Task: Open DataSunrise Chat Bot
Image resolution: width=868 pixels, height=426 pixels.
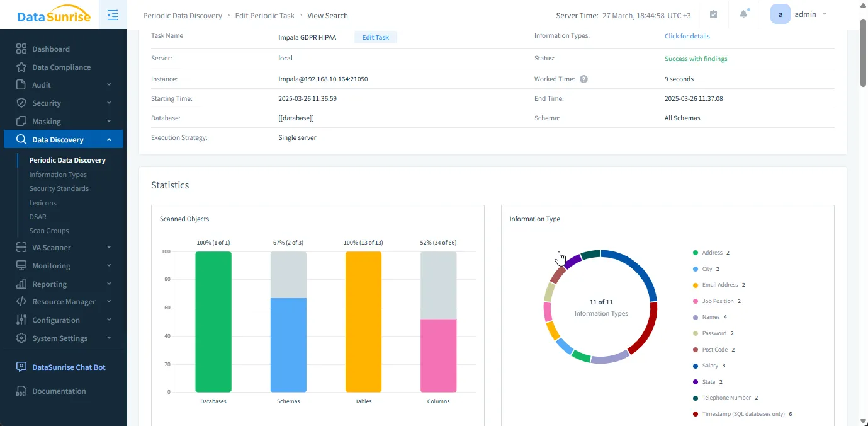Action: (x=68, y=367)
